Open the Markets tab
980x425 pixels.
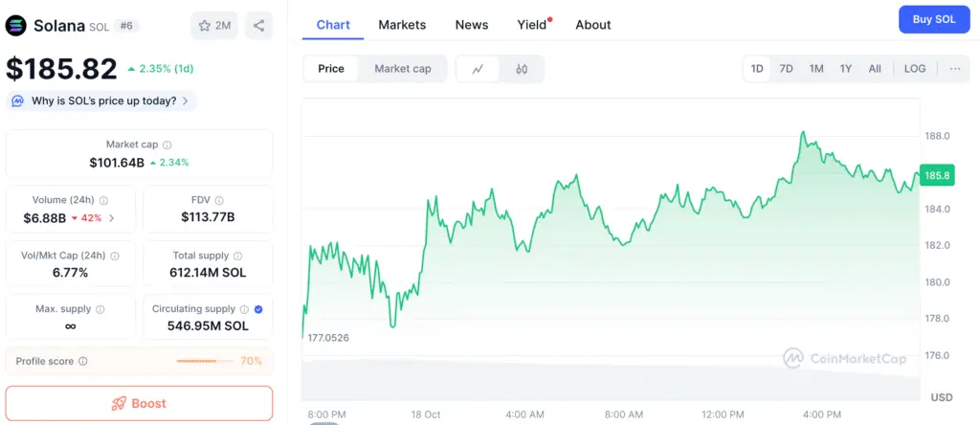coord(402,25)
